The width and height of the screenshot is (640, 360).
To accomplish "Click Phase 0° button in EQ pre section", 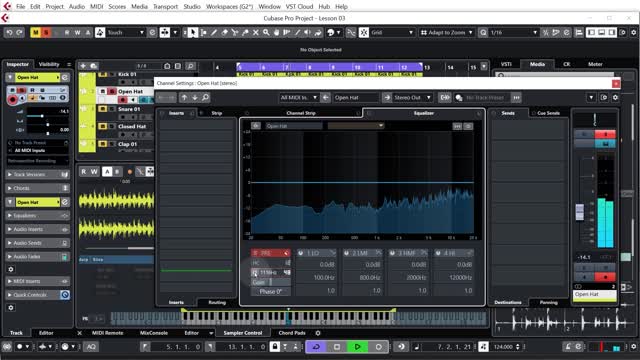I will click(271, 291).
